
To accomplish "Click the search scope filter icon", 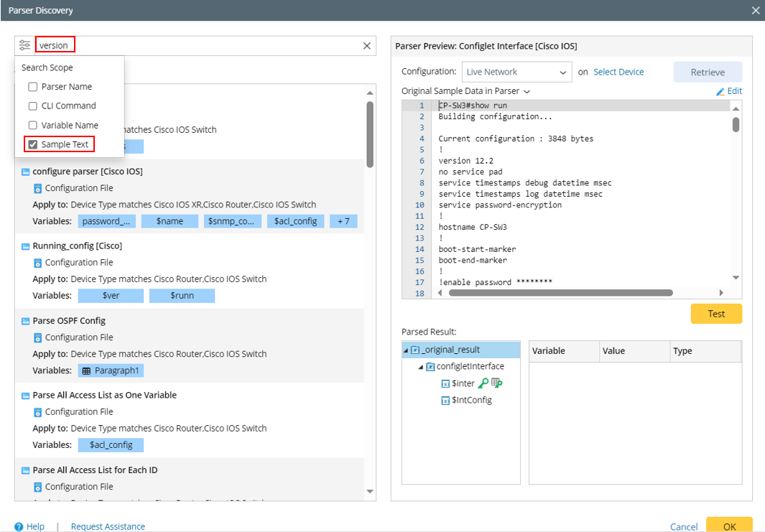I will (x=25, y=45).
